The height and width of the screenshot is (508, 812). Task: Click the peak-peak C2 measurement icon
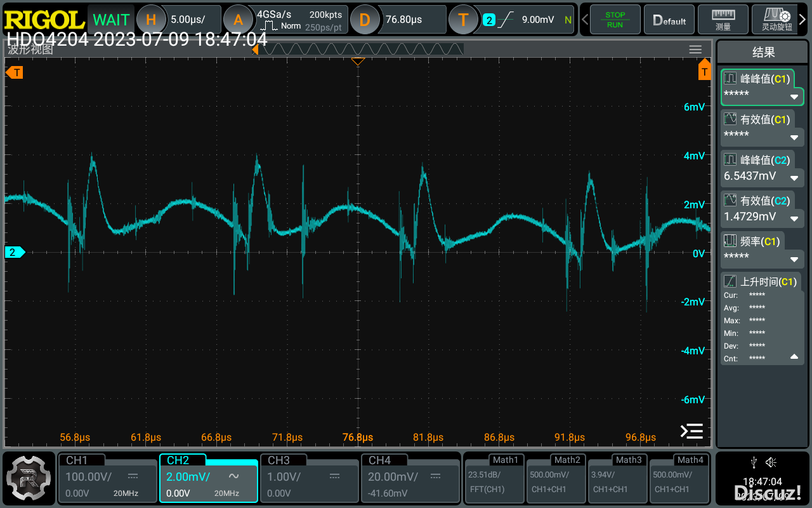(x=730, y=160)
